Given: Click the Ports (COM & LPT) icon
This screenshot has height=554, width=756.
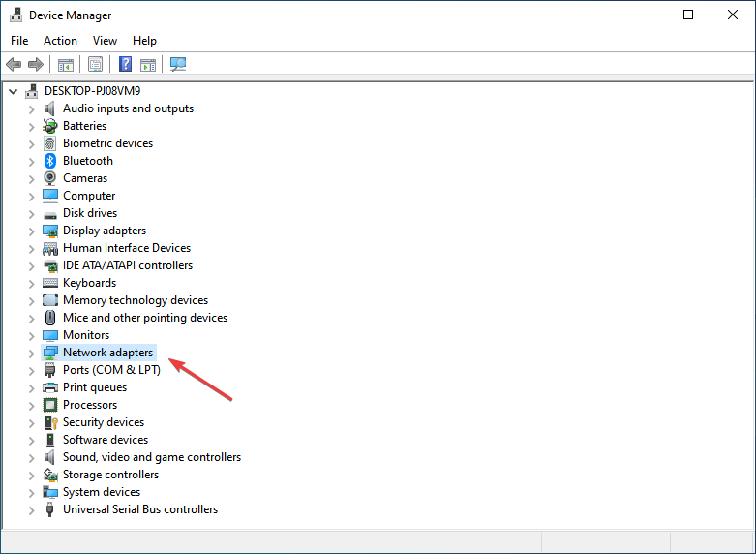Looking at the screenshot, I should [49, 370].
